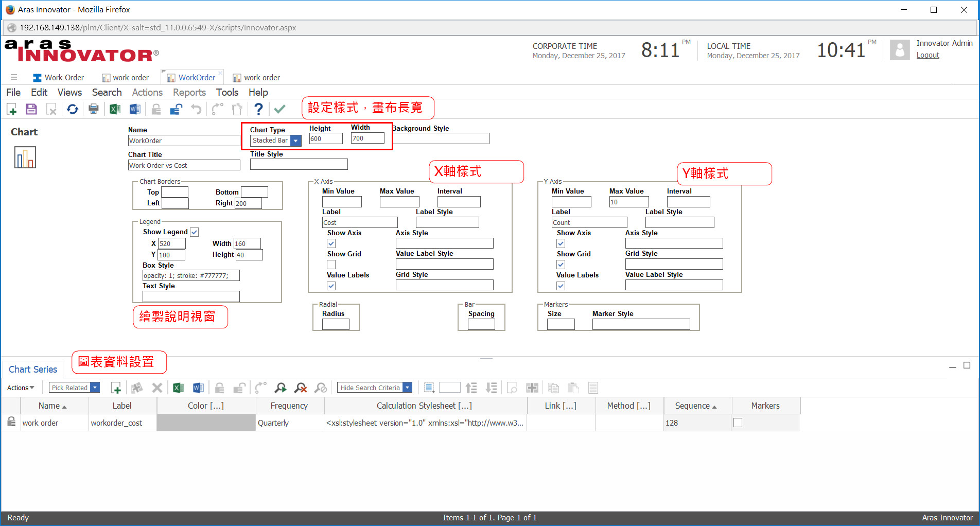Click the Height field showing 600
Image resolution: width=980 pixels, height=526 pixels.
[x=326, y=138]
